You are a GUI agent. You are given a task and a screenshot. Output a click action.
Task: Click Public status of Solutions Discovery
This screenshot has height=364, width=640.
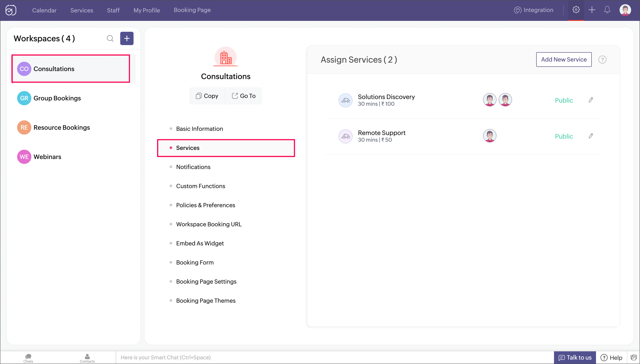click(564, 100)
